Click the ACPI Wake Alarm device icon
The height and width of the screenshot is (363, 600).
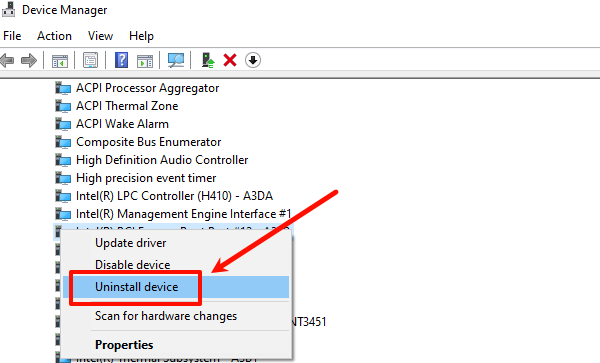(63, 124)
